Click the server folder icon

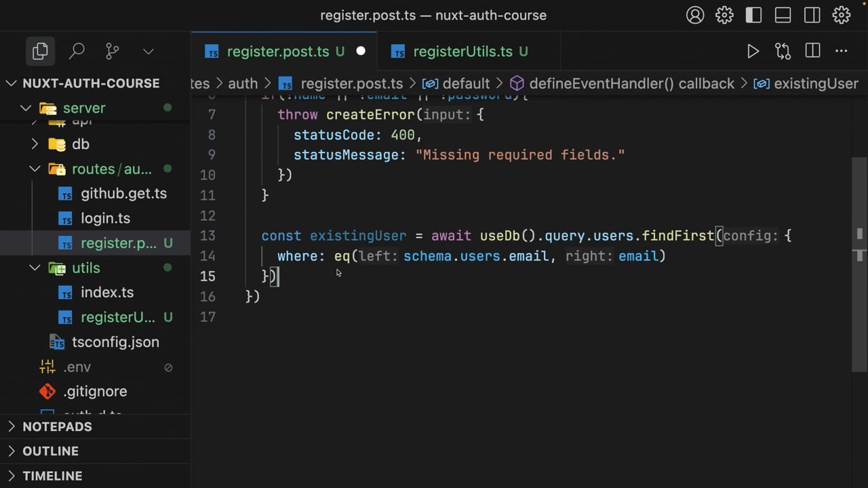tap(47, 108)
